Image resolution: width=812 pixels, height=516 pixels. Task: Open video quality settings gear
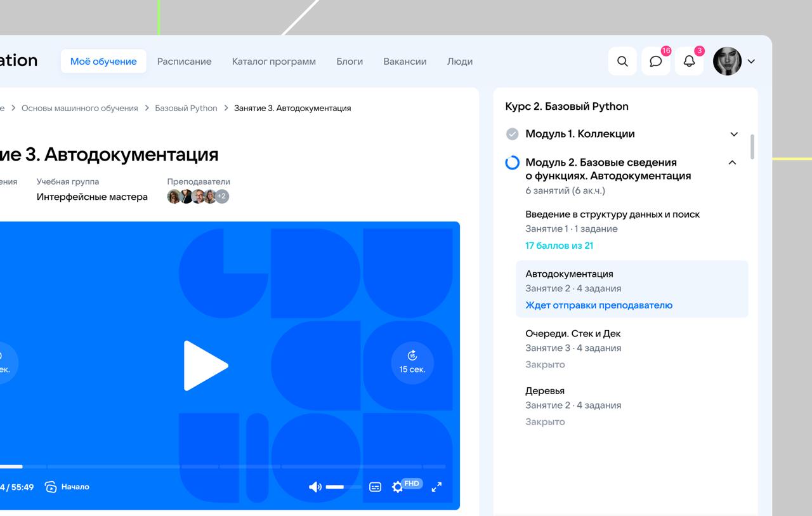(397, 487)
